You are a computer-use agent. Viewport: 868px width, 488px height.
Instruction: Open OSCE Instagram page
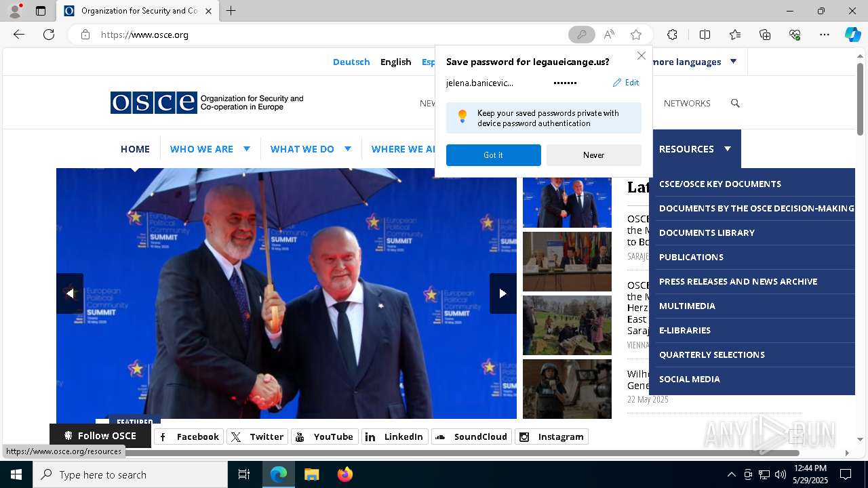click(x=551, y=437)
